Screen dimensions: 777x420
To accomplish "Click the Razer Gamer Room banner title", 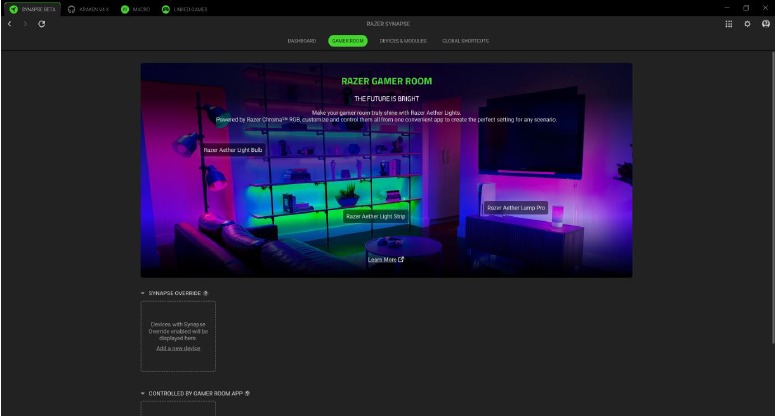I will 387,81.
